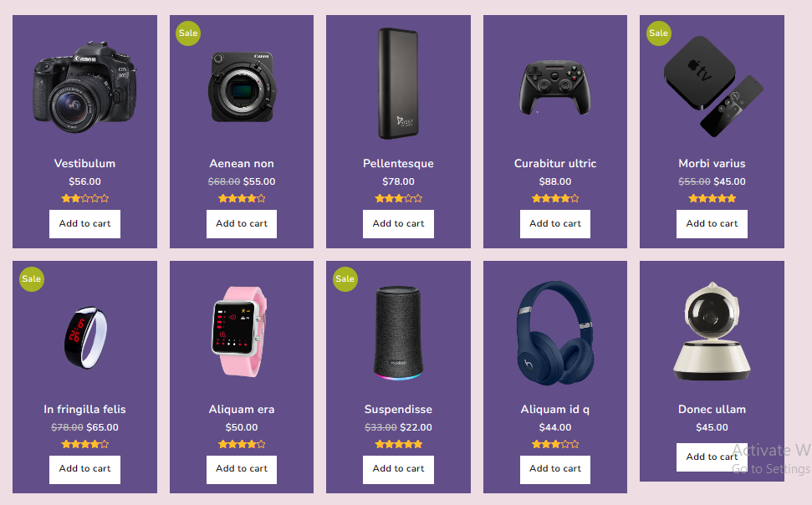Click Sale badge on Aenean non product
Image resolution: width=812 pixels, height=505 pixels.
pos(188,33)
